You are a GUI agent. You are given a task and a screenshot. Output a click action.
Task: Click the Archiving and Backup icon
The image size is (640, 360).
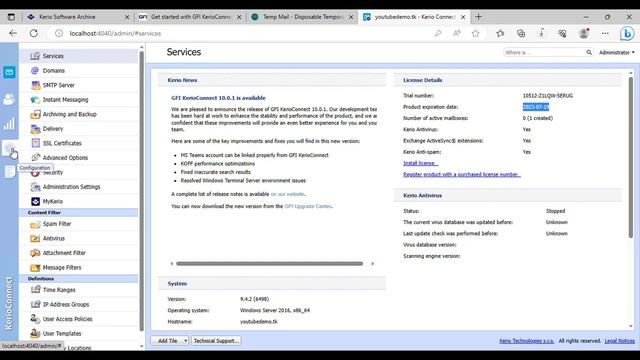[x=36, y=114]
